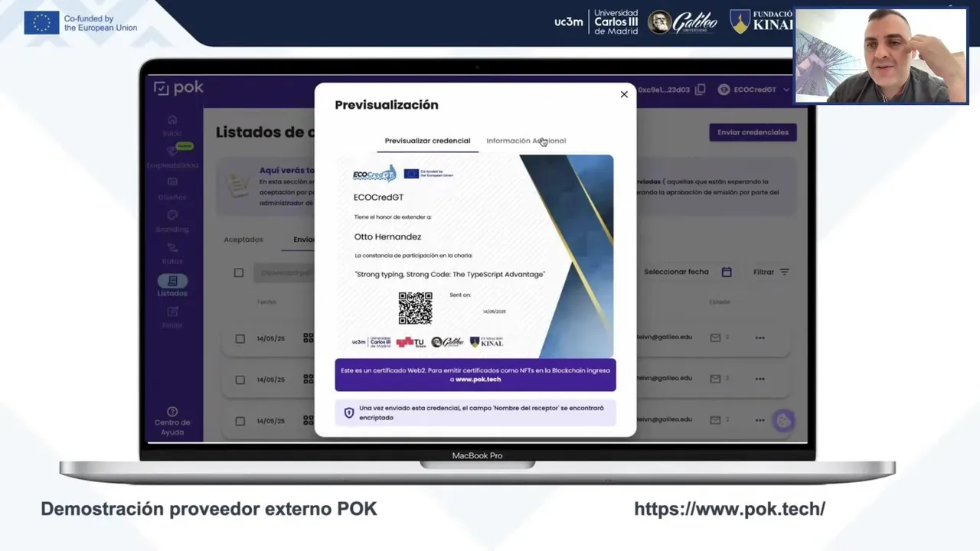980x551 pixels.
Task: Open three-dot menu in first row
Action: (x=759, y=337)
